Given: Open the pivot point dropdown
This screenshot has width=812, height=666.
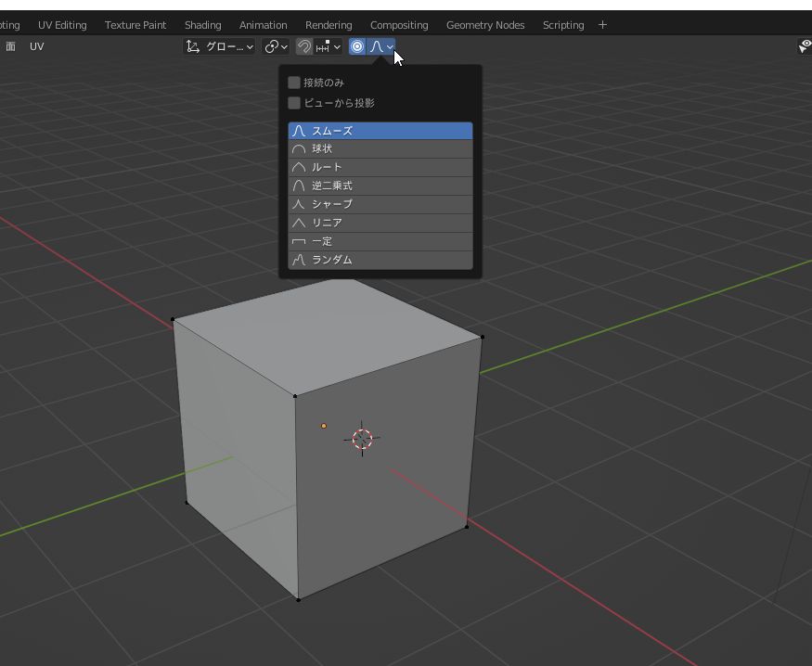Looking at the screenshot, I should coord(276,46).
